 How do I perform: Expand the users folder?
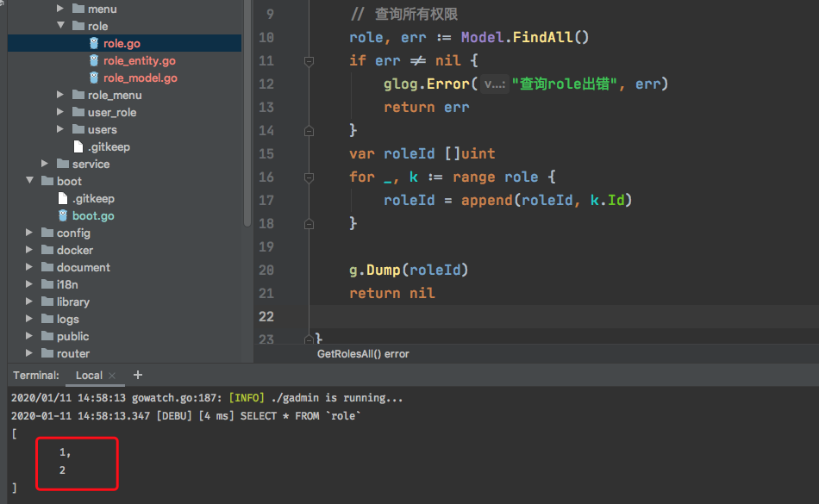point(60,129)
